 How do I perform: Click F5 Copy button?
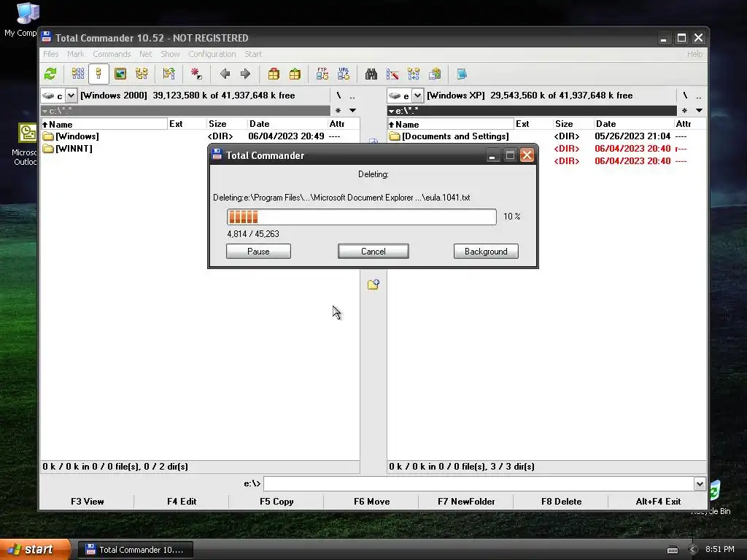click(x=276, y=502)
